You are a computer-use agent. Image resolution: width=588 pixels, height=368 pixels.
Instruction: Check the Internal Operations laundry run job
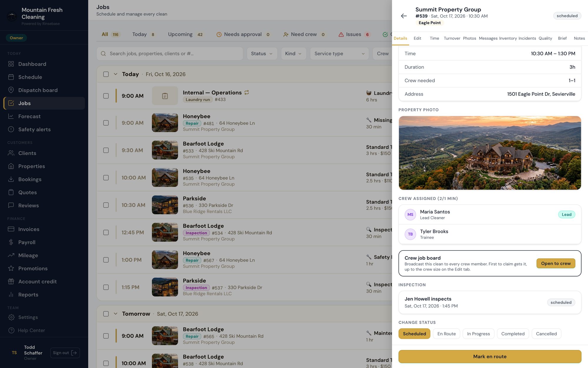pyautogui.click(x=106, y=96)
